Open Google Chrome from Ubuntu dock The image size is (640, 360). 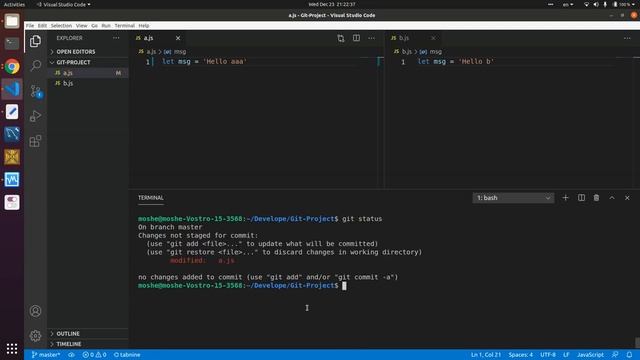pyautogui.click(x=12, y=66)
